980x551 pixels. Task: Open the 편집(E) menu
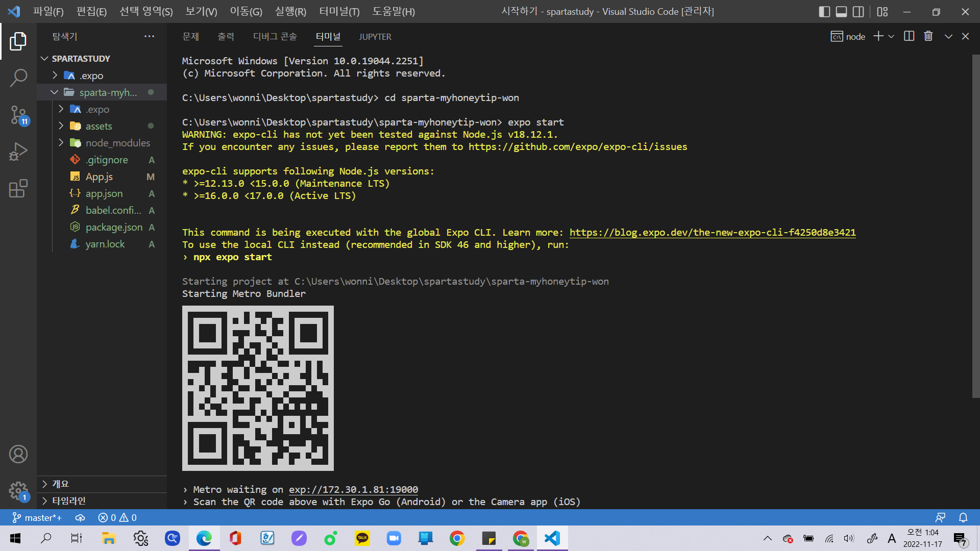(91, 11)
